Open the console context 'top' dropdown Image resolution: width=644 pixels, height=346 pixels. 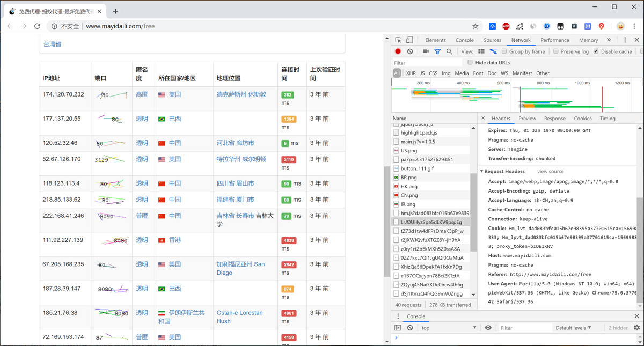click(449, 328)
